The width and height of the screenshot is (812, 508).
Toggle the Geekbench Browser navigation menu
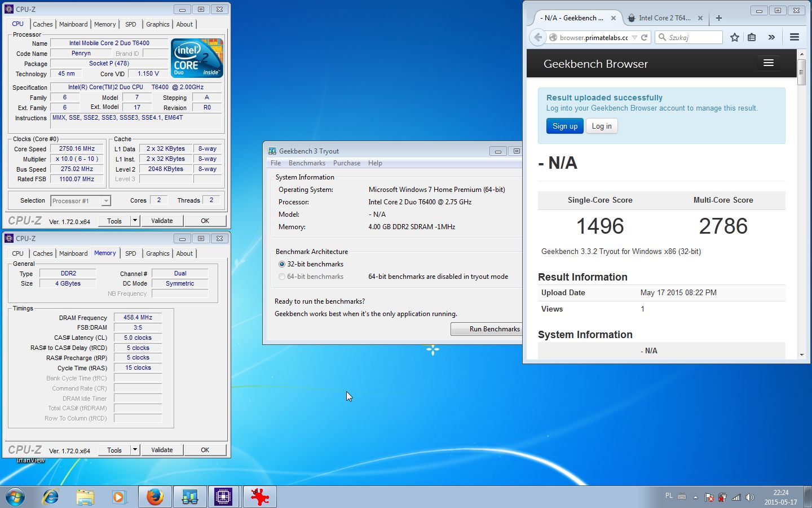768,63
